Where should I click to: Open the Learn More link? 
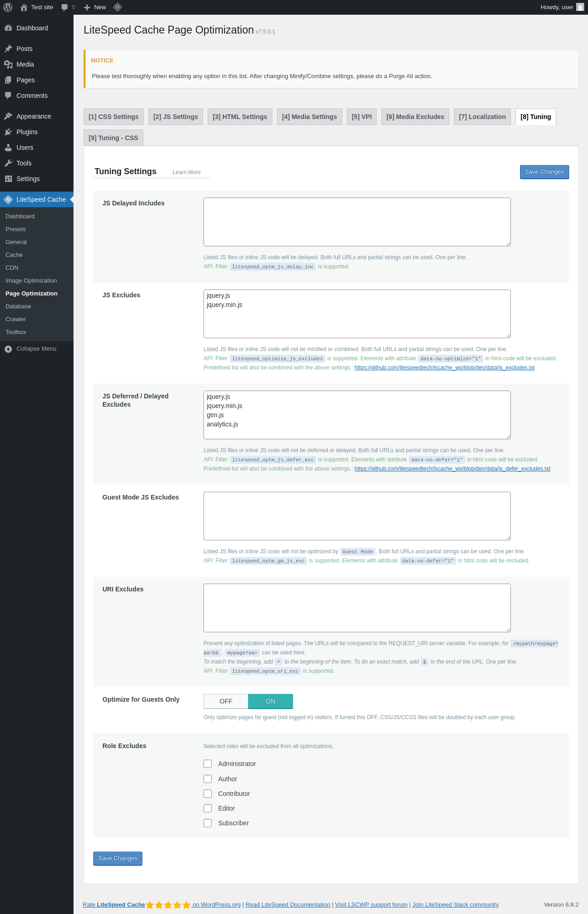coord(187,172)
